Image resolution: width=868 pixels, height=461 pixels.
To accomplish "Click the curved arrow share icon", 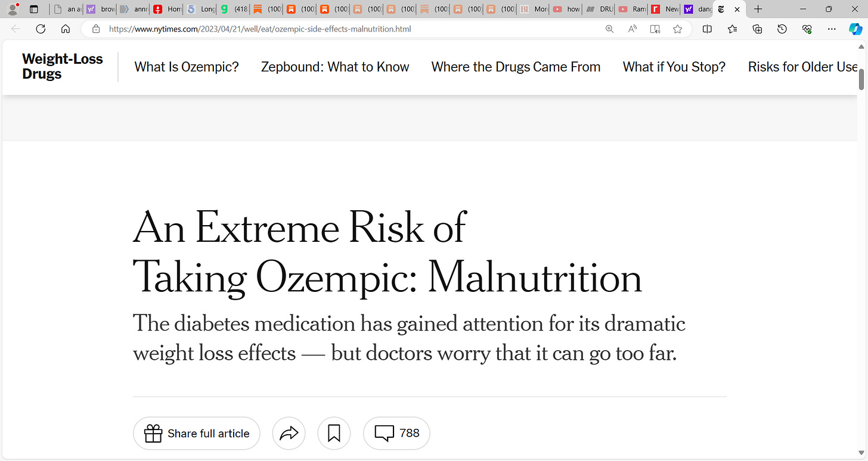I will (289, 434).
